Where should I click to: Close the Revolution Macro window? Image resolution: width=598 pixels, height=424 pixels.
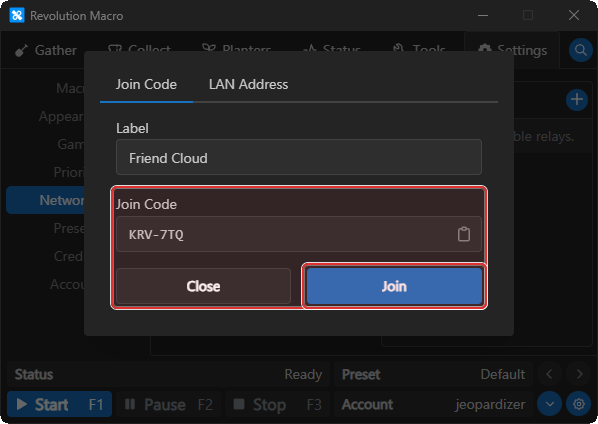pos(574,16)
